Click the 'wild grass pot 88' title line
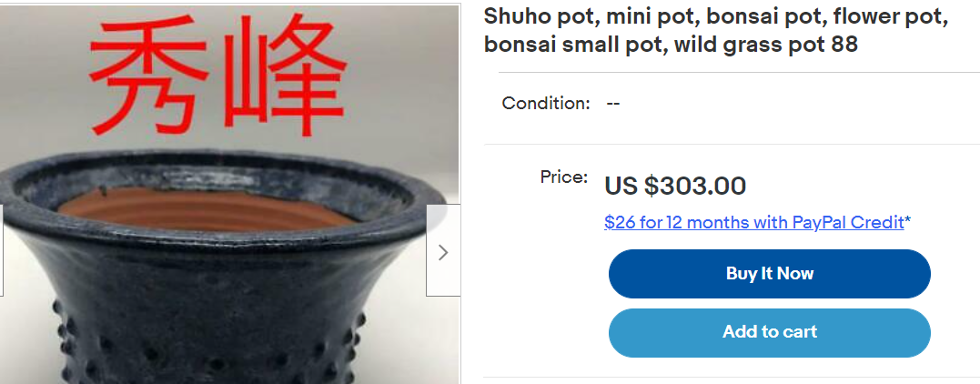 click(x=757, y=45)
